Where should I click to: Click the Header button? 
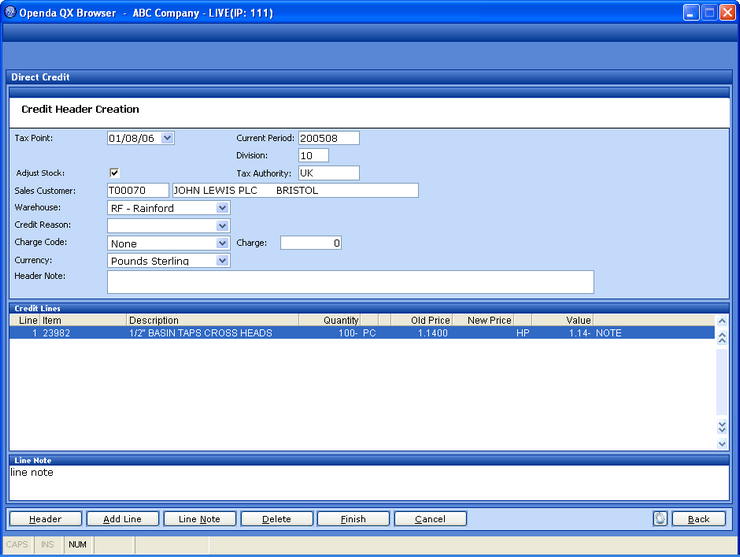pos(45,519)
